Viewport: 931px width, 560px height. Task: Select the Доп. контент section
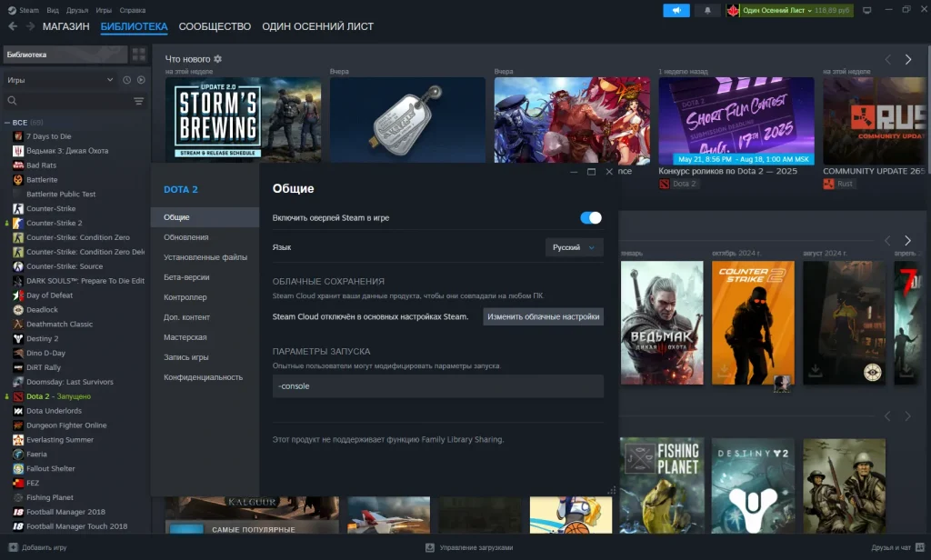click(205, 317)
